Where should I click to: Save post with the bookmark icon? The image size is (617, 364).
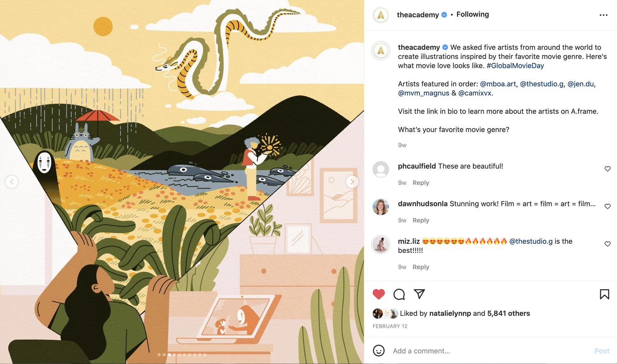click(x=604, y=294)
